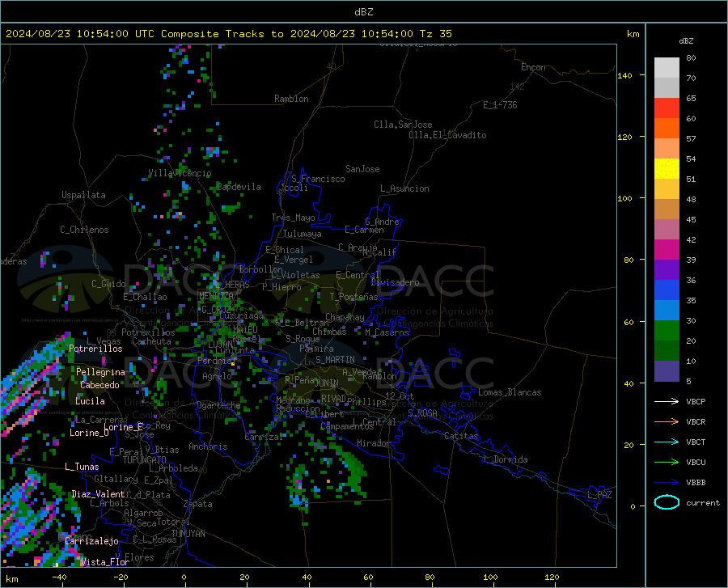Click the composite tracks timestamp header text
The height and width of the screenshot is (588, 728).
click(228, 34)
